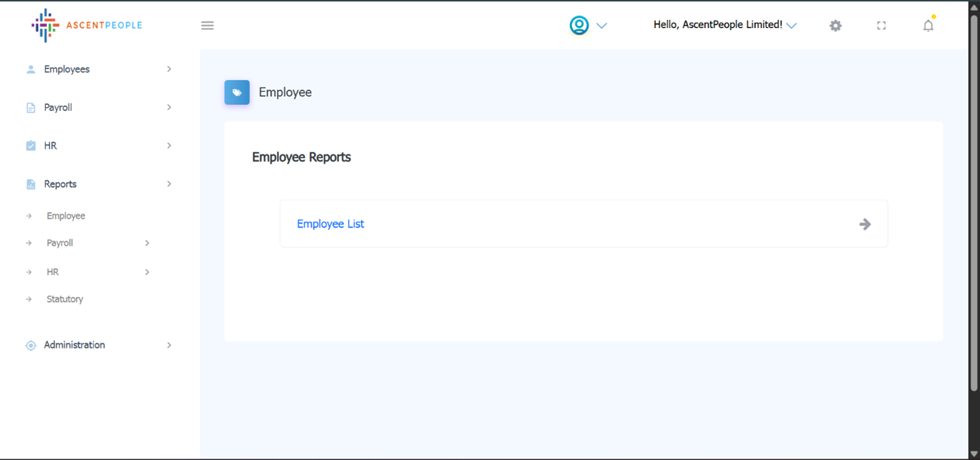Click the Employee List arrow icon

click(x=865, y=224)
